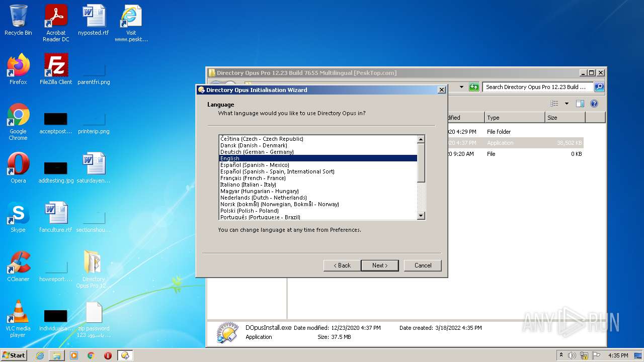Select Norsk (bokmål) language entry

[x=318, y=204]
